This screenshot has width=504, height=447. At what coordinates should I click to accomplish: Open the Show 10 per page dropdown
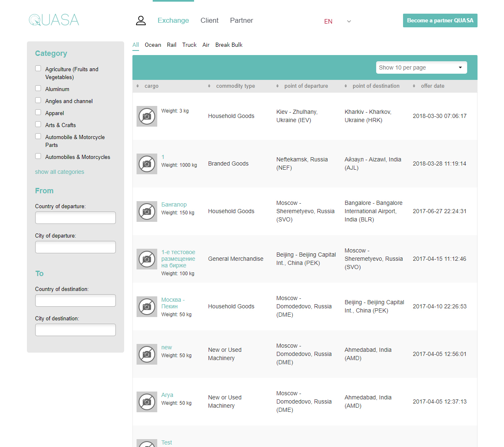click(421, 67)
